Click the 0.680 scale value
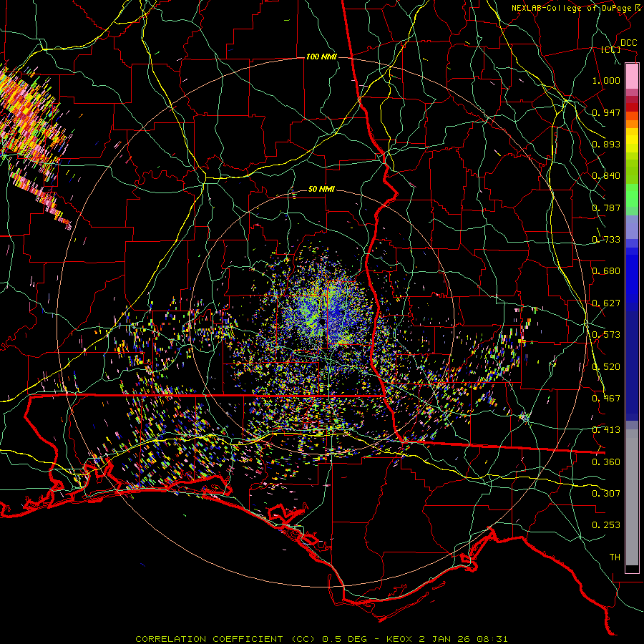 [606, 271]
